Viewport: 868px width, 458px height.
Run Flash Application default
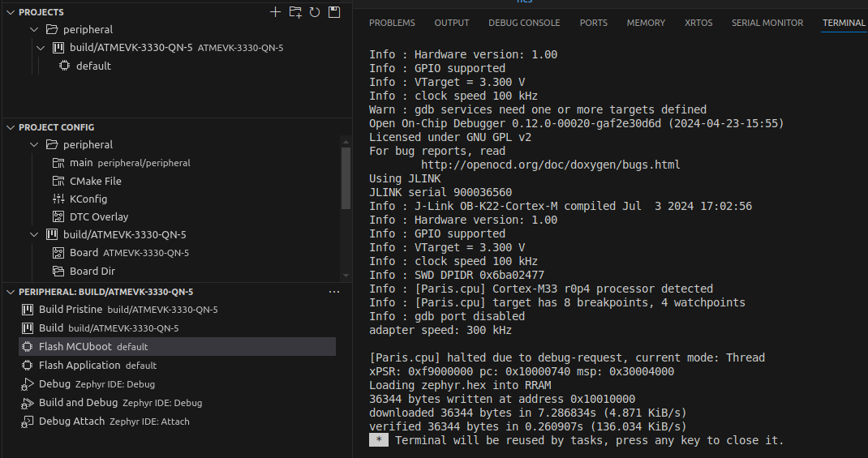pos(177,366)
